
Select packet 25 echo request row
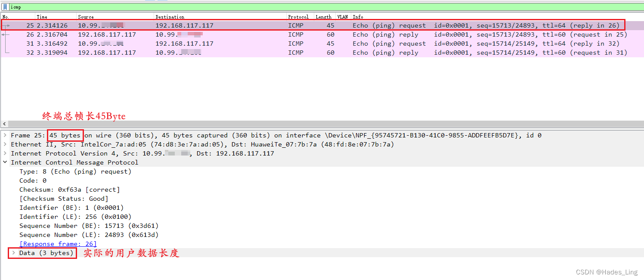pyautogui.click(x=322, y=25)
